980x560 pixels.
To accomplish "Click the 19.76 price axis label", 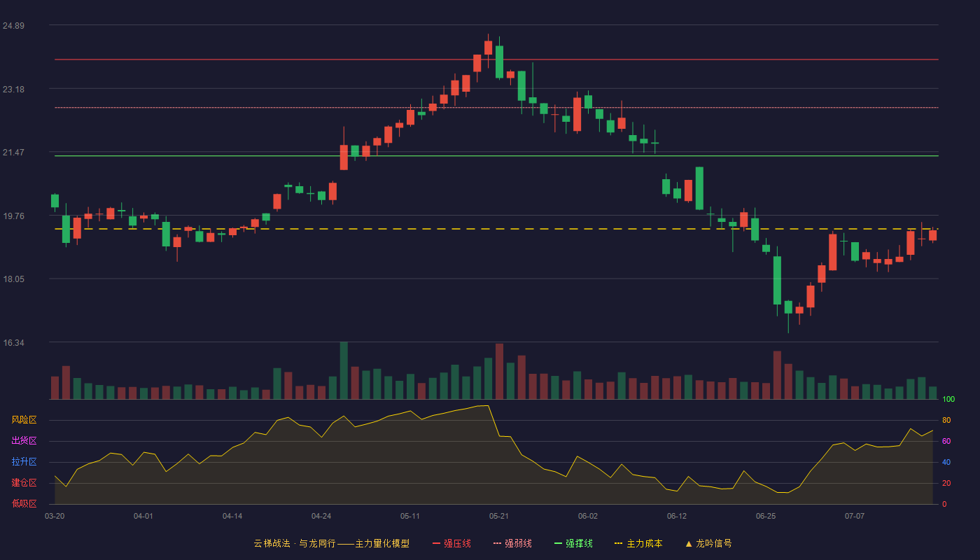I will point(13,216).
